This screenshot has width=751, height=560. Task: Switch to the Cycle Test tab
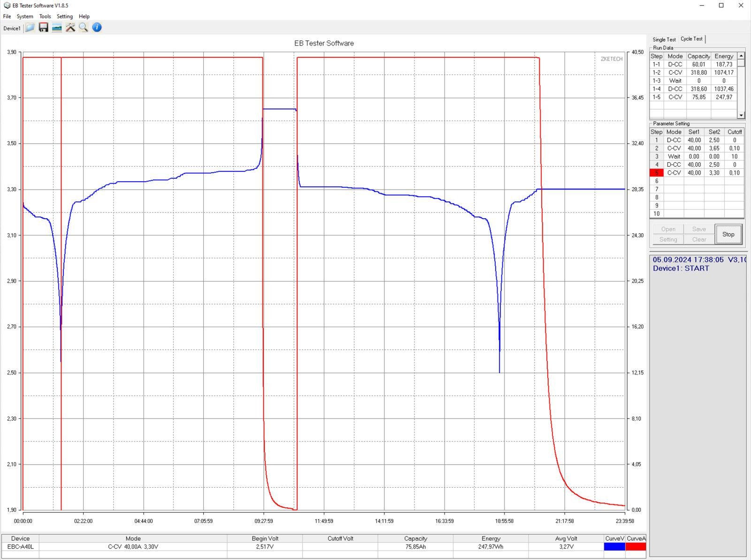691,39
